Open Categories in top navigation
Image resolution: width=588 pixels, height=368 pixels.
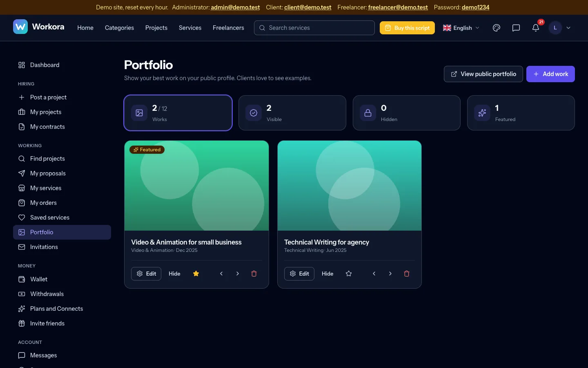pyautogui.click(x=119, y=28)
